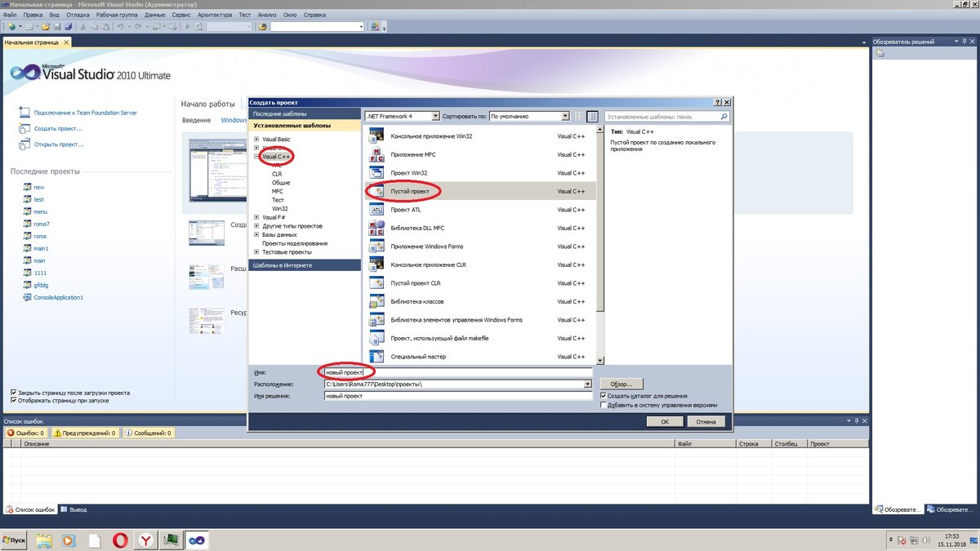Toggle Отображать страницу при запуске checkbox
Image resolution: width=980 pixels, height=551 pixels.
tap(13, 401)
